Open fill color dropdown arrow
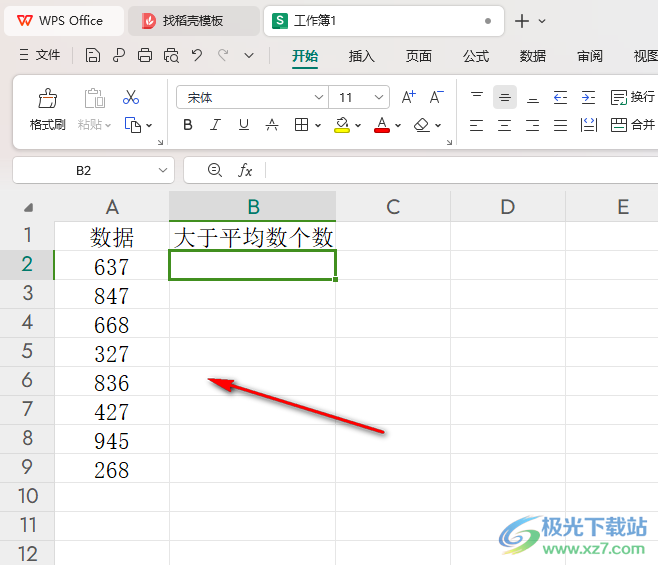Viewport: 658px width, 565px height. (358, 125)
